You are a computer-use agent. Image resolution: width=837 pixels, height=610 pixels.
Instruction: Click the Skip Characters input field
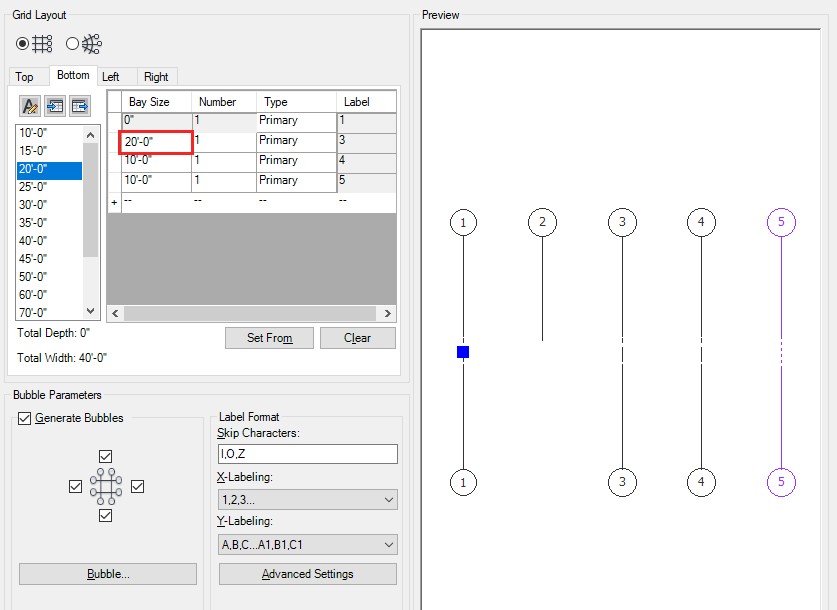(x=308, y=454)
